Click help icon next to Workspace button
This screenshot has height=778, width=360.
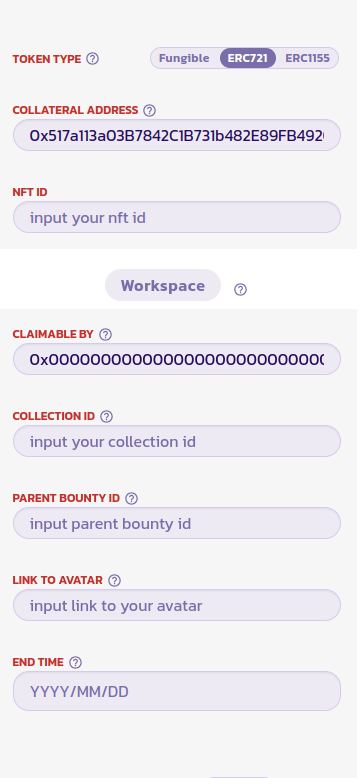click(240, 289)
